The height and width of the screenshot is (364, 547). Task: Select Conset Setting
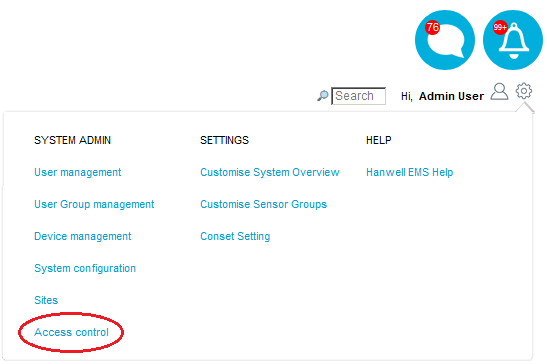click(x=235, y=236)
